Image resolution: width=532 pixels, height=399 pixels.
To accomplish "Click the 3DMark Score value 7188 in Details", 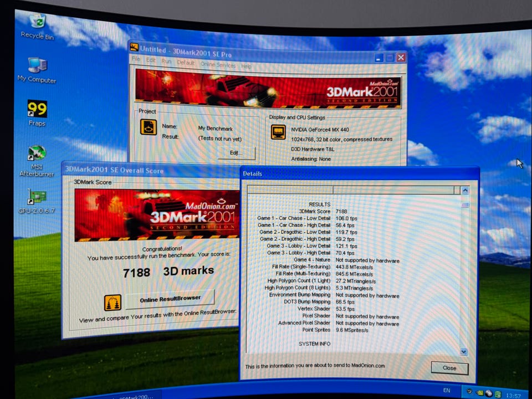I will 341,211.
